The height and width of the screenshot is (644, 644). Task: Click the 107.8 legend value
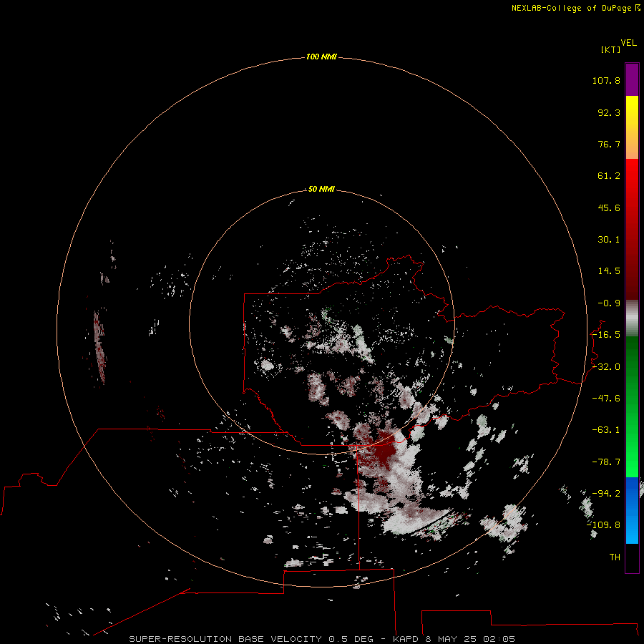coord(606,80)
